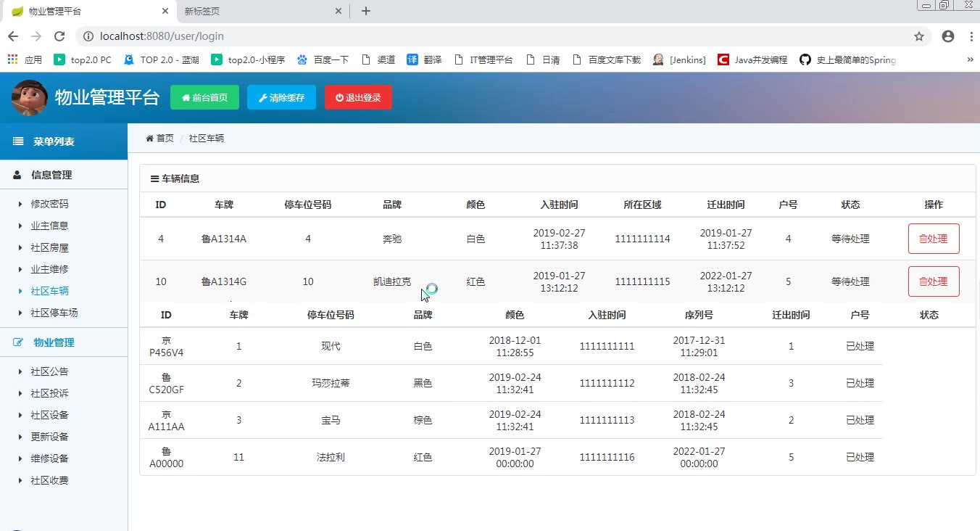Log out using 退出登录 button
The width and height of the screenshot is (980, 531).
click(358, 98)
